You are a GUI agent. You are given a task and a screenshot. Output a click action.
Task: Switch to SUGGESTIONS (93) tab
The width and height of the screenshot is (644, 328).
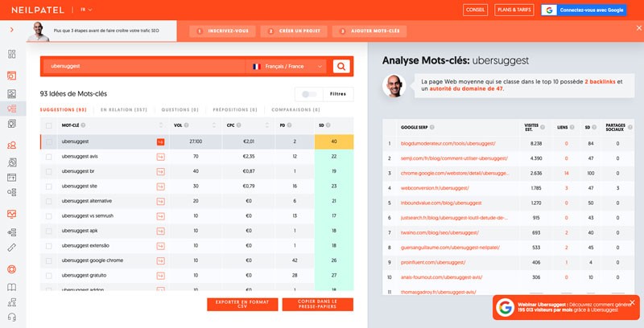click(64, 110)
